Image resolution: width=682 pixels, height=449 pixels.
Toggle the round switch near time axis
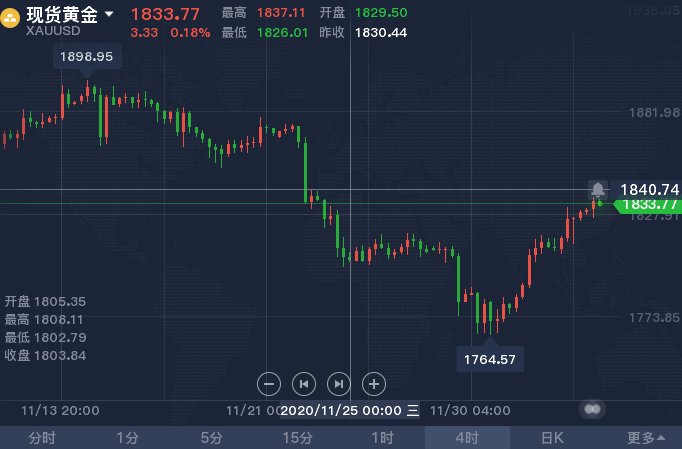(592, 409)
